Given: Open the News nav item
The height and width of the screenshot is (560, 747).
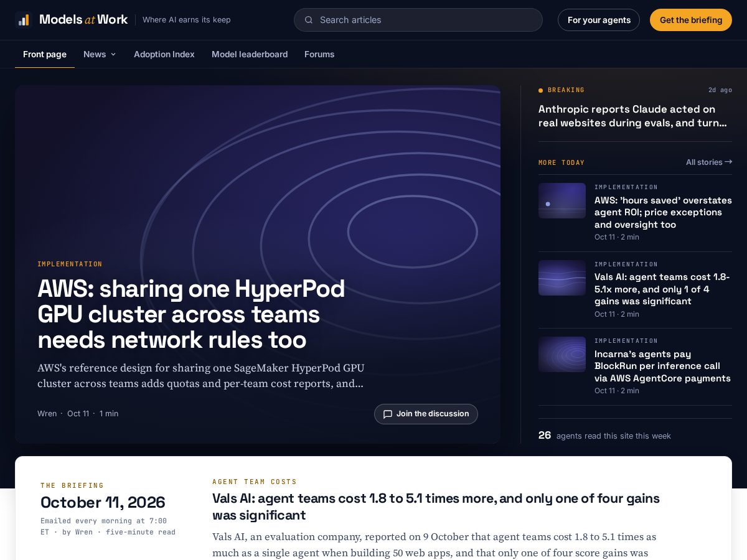Looking at the screenshot, I should point(100,54).
